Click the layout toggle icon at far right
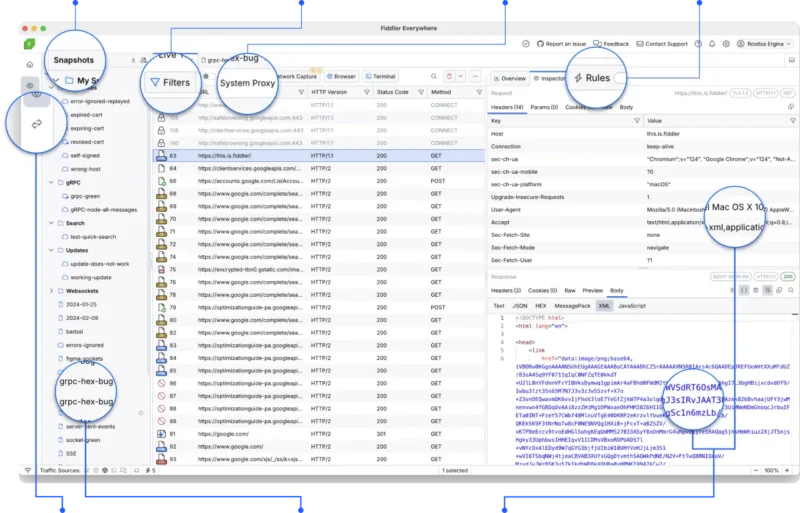This screenshot has width=800, height=513. (792, 60)
